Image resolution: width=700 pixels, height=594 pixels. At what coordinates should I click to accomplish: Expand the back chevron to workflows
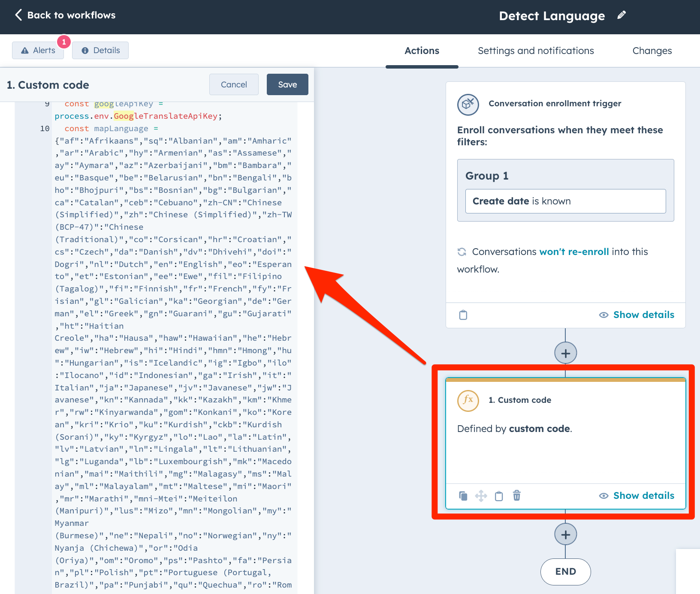[18, 15]
